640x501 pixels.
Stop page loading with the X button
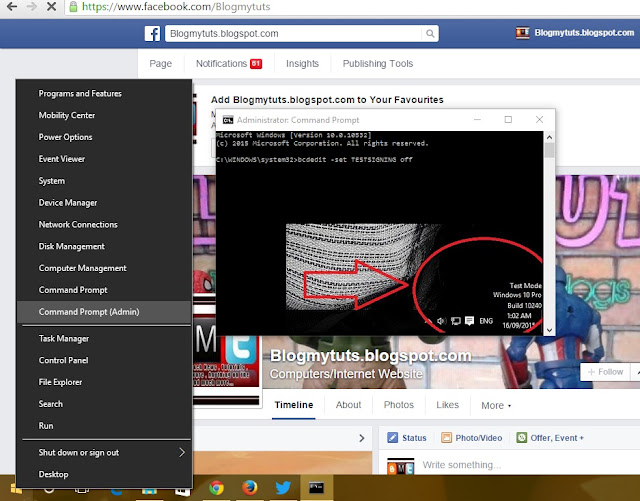pyautogui.click(x=51, y=6)
